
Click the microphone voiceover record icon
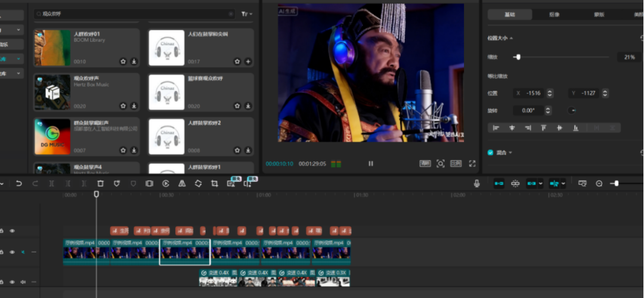click(x=476, y=184)
